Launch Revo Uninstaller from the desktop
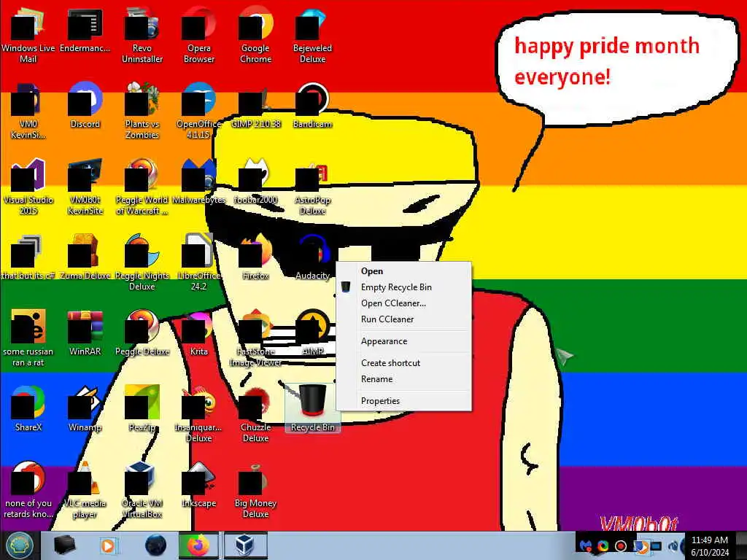This screenshot has width=747, height=560. click(x=142, y=35)
